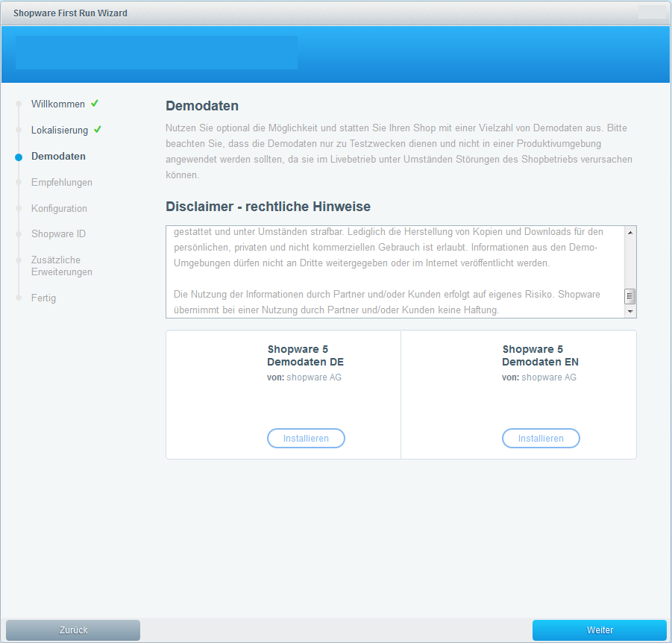Click disclaimer scrollbar down arrow
The width and height of the screenshot is (672, 643).
[630, 311]
